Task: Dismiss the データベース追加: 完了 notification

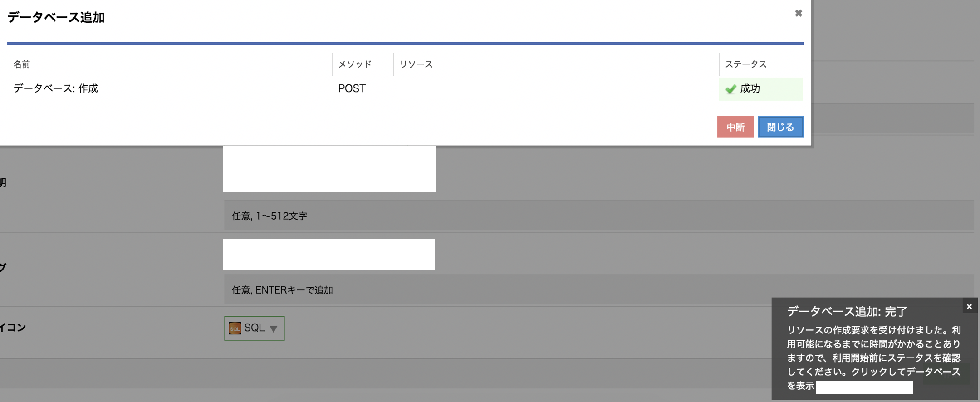Action: (x=969, y=307)
